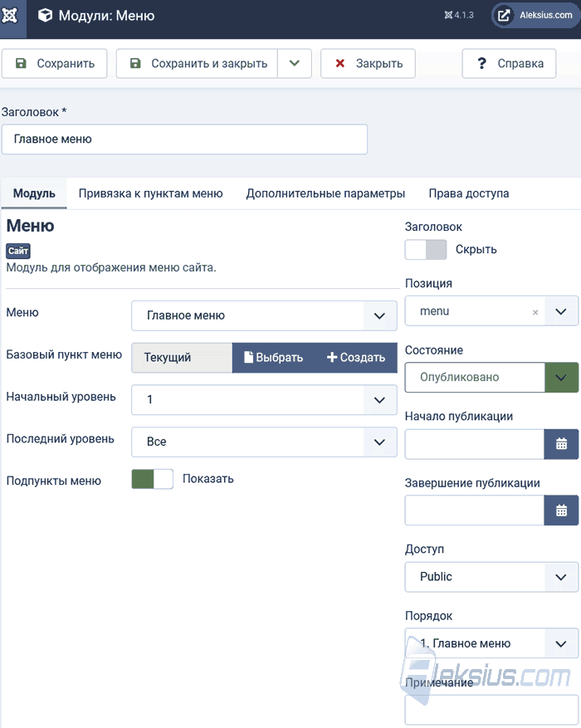The height and width of the screenshot is (728, 581).
Task: Switch to the Модуль tab
Action: [34, 193]
